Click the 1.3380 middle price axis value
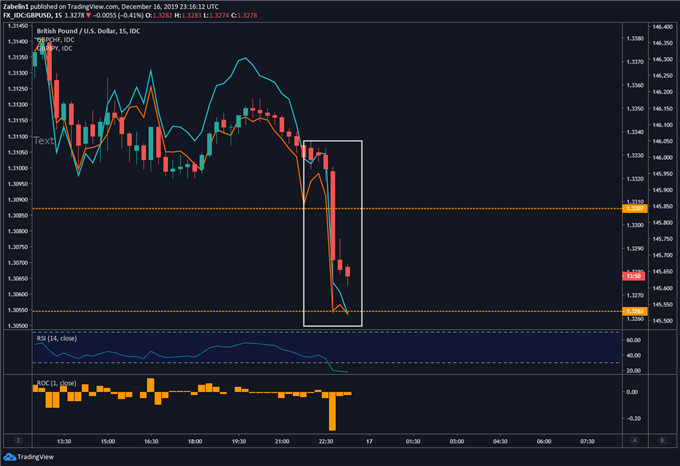The width and height of the screenshot is (680, 466). pos(635,38)
